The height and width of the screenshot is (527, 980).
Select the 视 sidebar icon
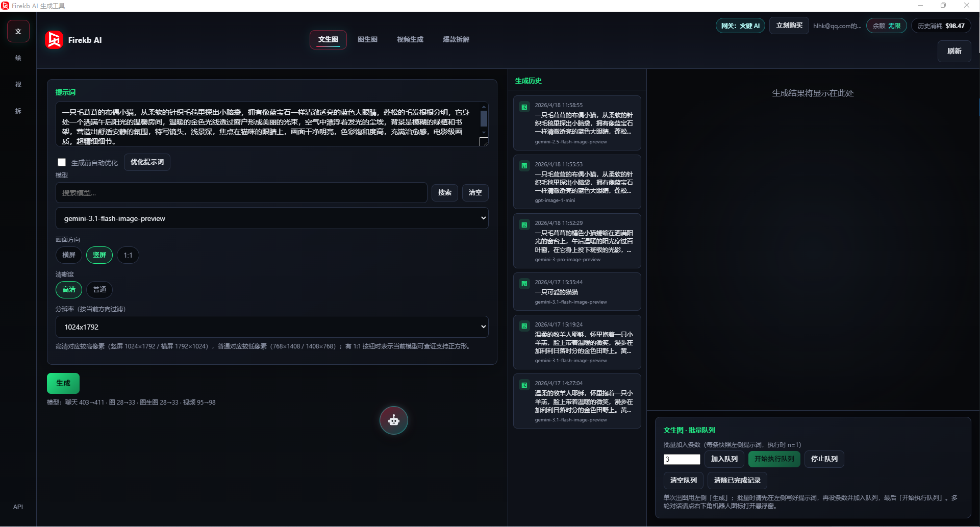(18, 85)
